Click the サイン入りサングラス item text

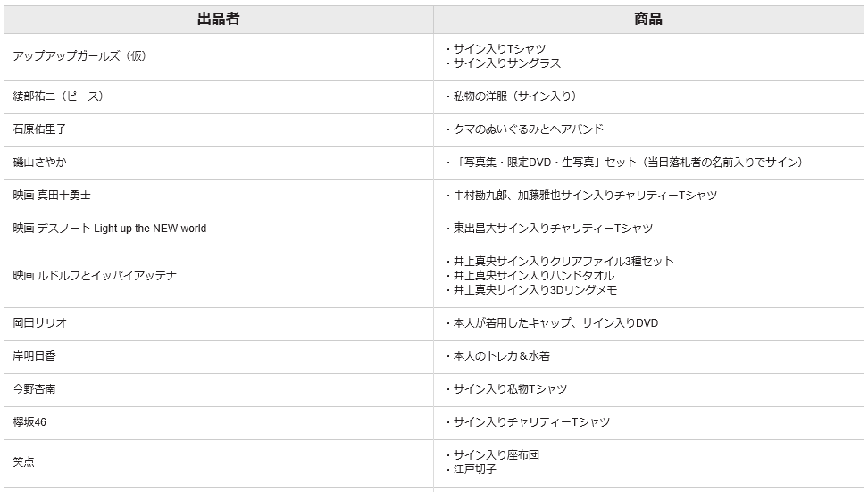507,63
